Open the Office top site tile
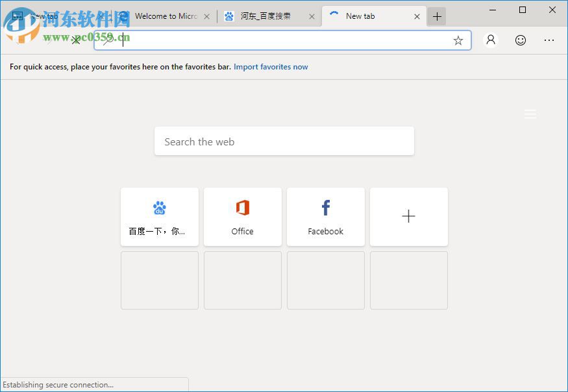Image resolution: width=568 pixels, height=392 pixels. pos(242,216)
